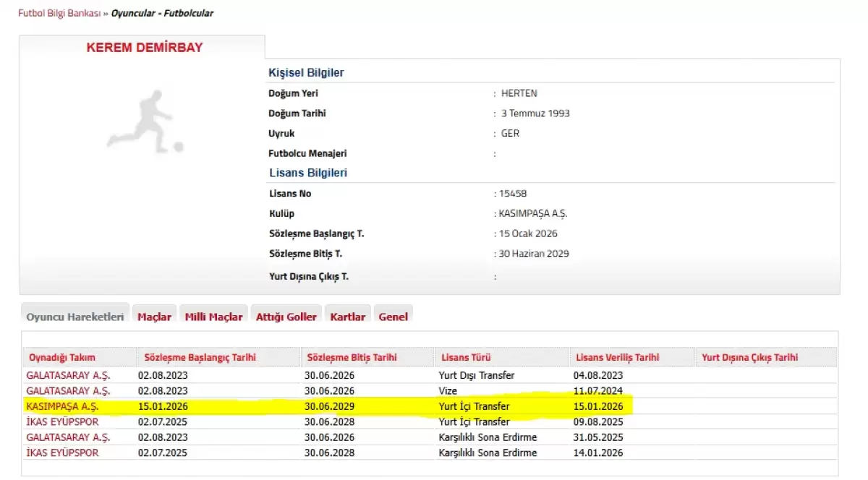Click the Oynadığı Takım column header

pos(62,357)
